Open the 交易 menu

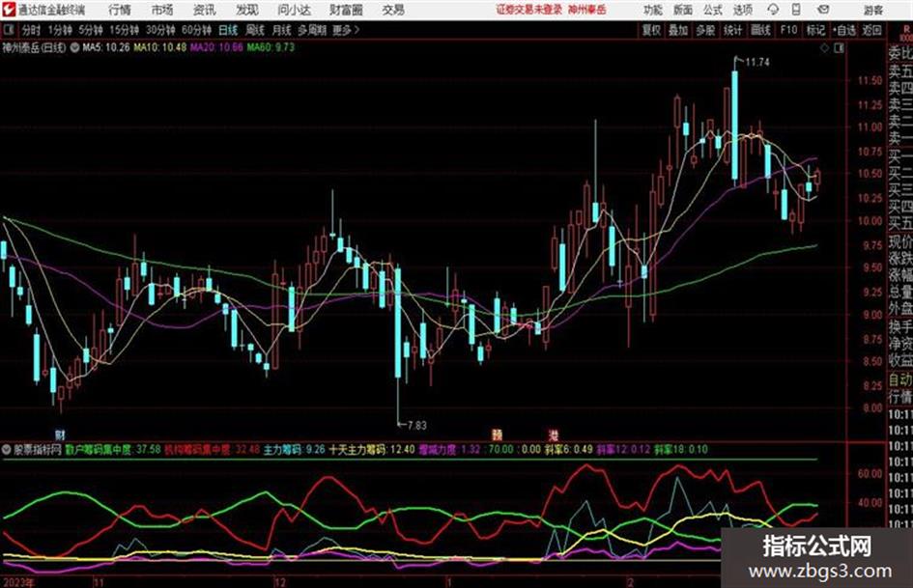coord(393,10)
